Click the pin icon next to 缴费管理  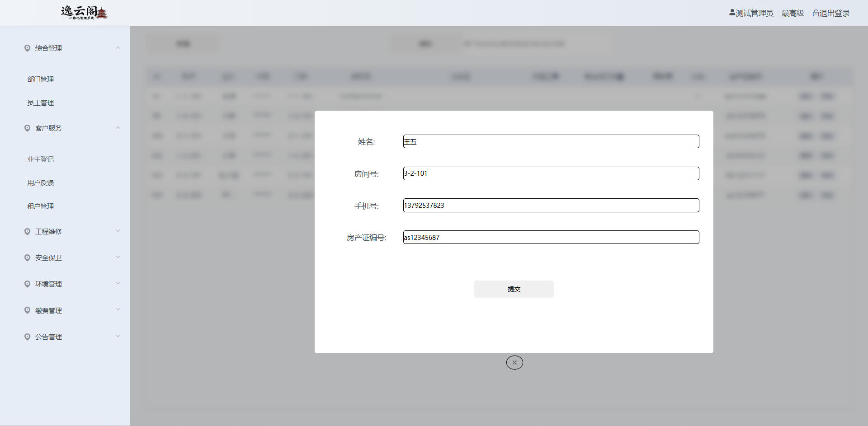[27, 311]
